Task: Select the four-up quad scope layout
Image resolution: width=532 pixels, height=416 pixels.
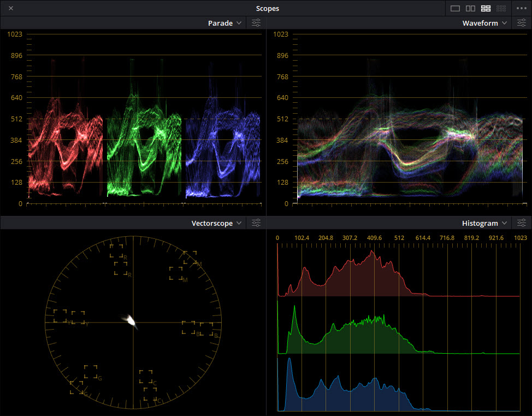Action: pos(486,8)
